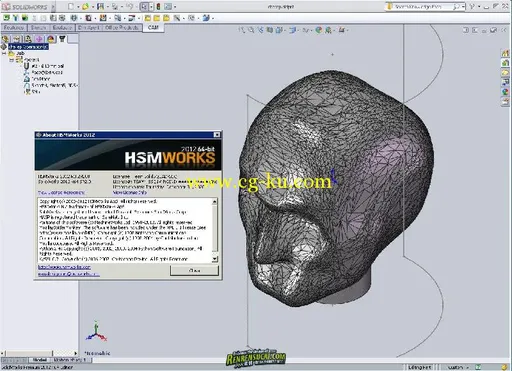This screenshot has height=371, width=512.
Task: Select the #2 ball mill tool tree item
Action: 47,66
